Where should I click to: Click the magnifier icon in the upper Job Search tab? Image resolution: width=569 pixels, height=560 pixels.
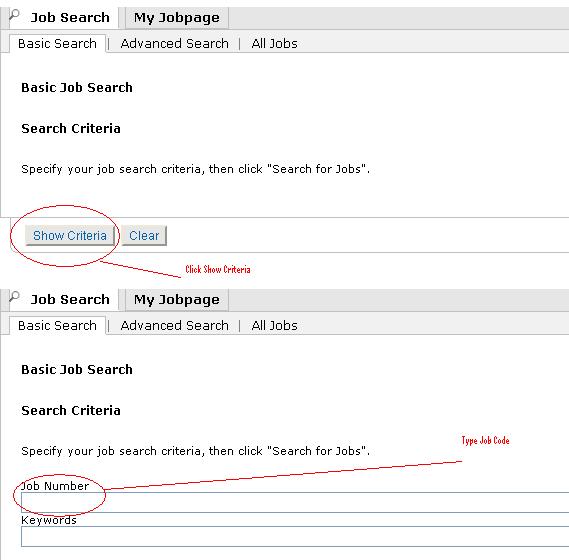pos(14,15)
